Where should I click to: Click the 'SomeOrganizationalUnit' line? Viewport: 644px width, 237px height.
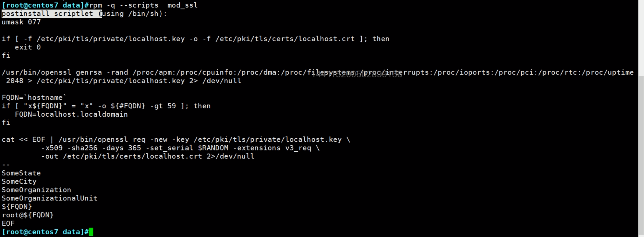49,198
